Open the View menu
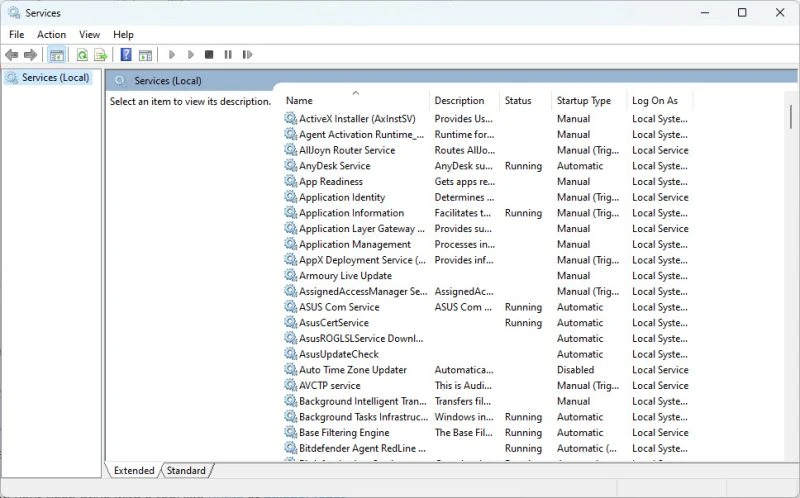800x498 pixels. coord(89,35)
